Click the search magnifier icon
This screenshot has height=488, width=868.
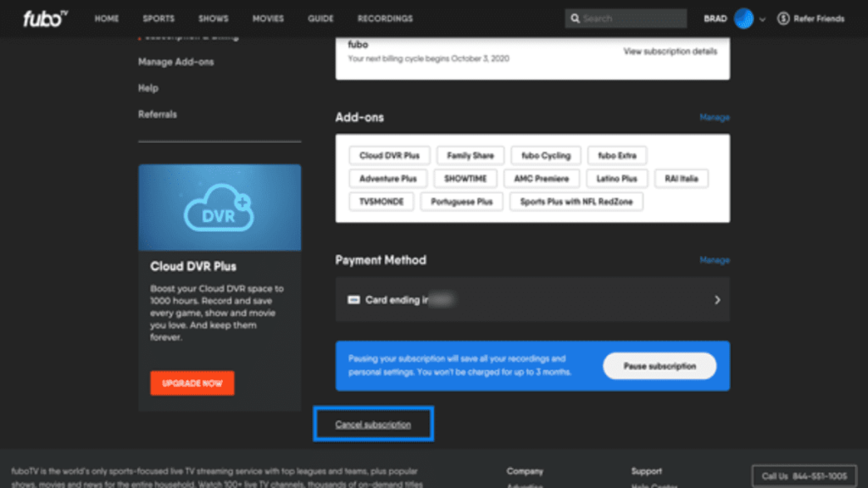tap(575, 18)
